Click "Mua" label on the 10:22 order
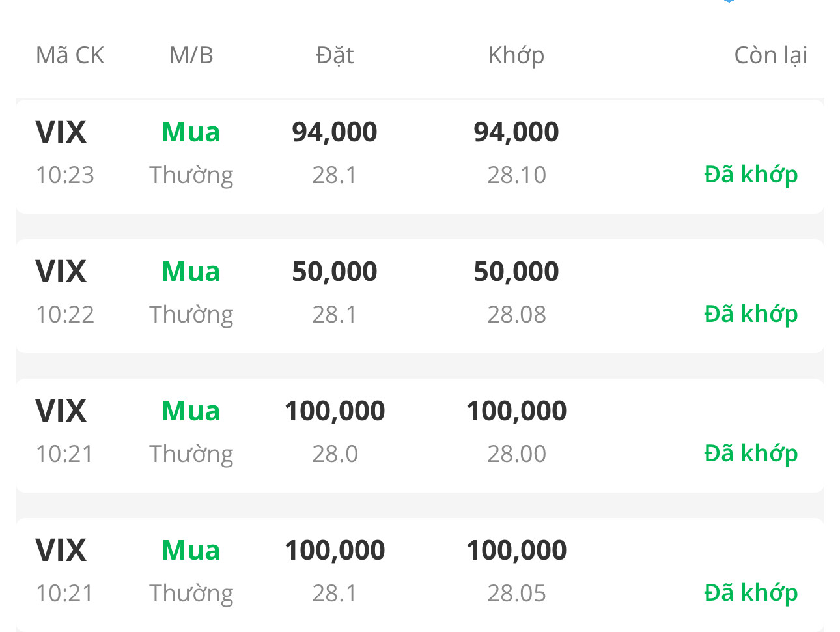Image resolution: width=840 pixels, height=632 pixels. pyautogui.click(x=191, y=272)
